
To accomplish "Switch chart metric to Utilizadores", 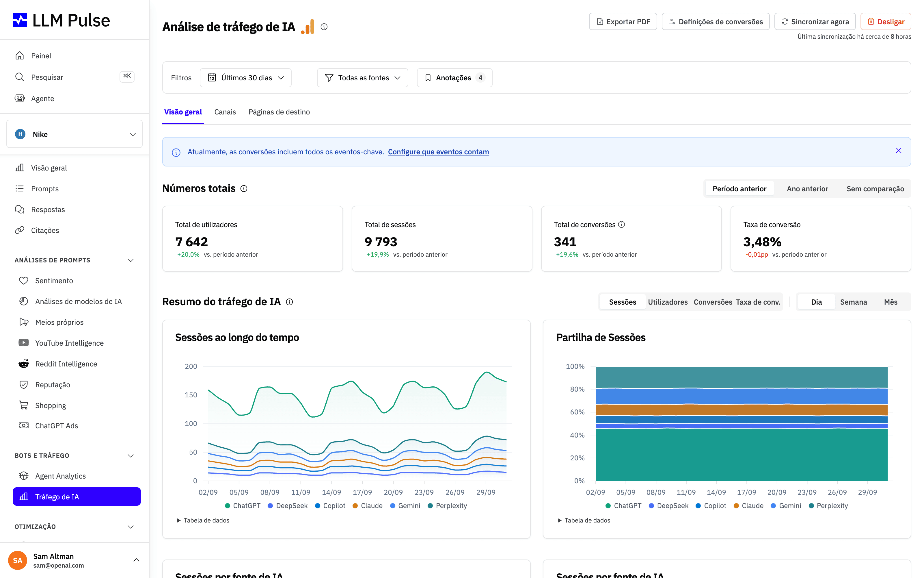I will 667,302.
